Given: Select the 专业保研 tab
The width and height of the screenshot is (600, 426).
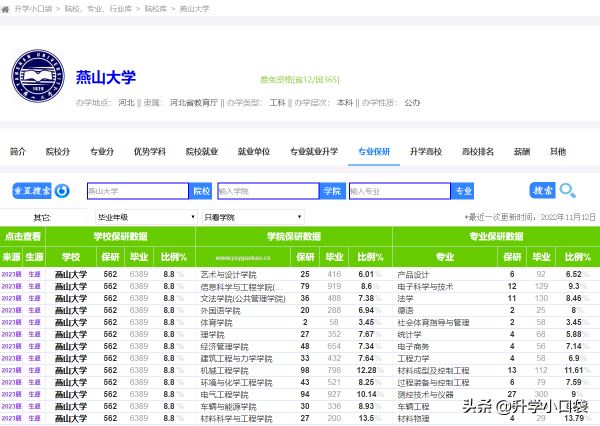Looking at the screenshot, I should [x=374, y=152].
